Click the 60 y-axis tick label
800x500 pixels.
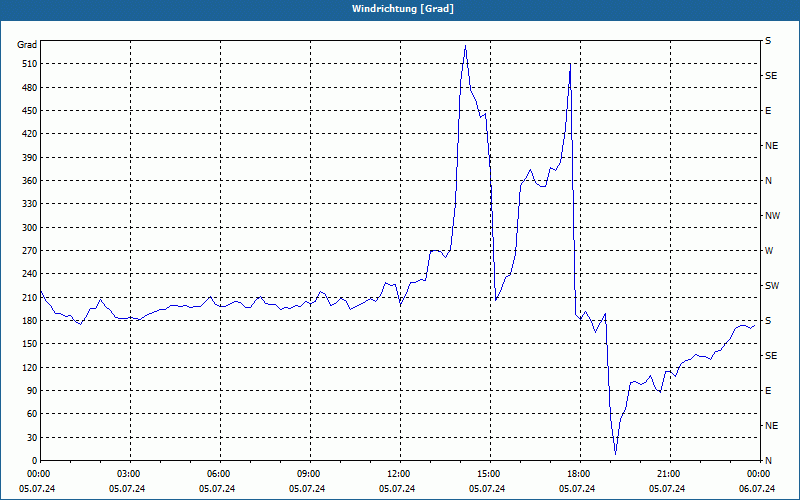coord(32,414)
